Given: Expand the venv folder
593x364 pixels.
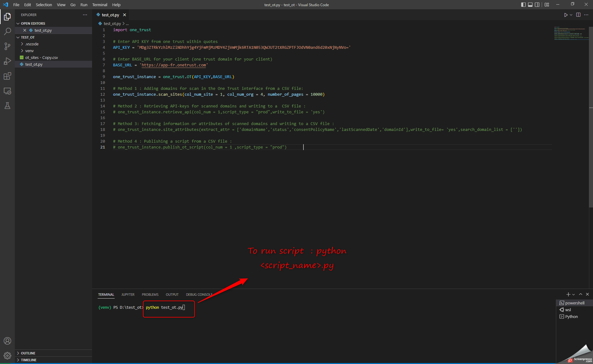Looking at the screenshot, I should 53,51.
